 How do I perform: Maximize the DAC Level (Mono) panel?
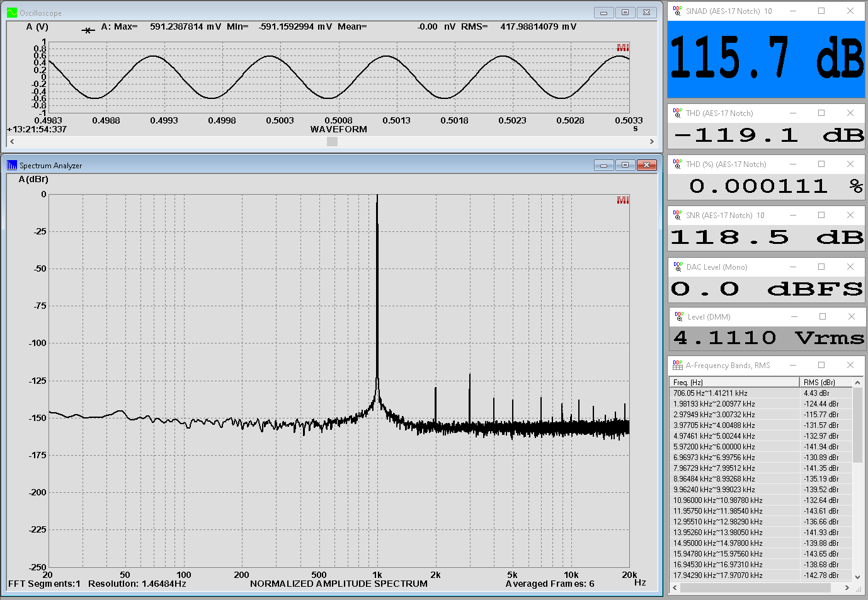coord(821,267)
